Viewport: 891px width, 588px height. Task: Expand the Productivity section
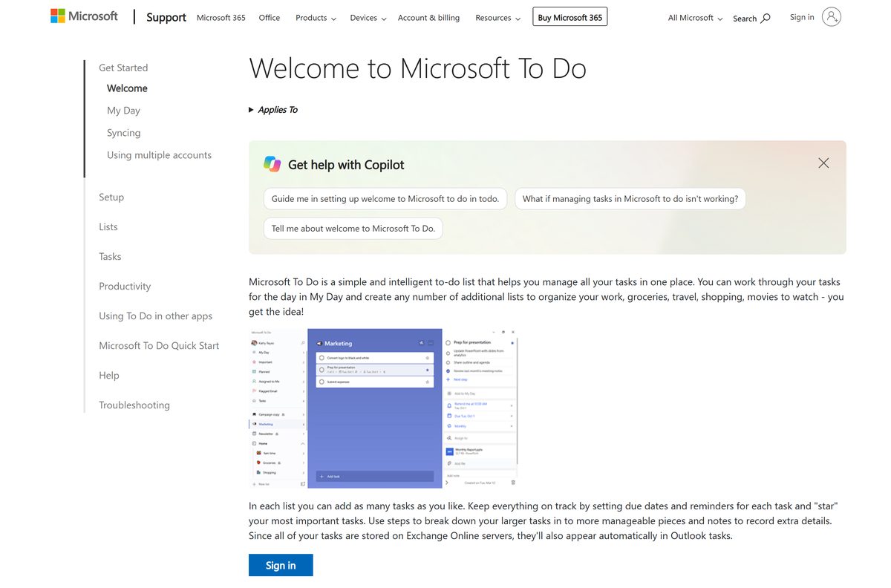pos(125,287)
